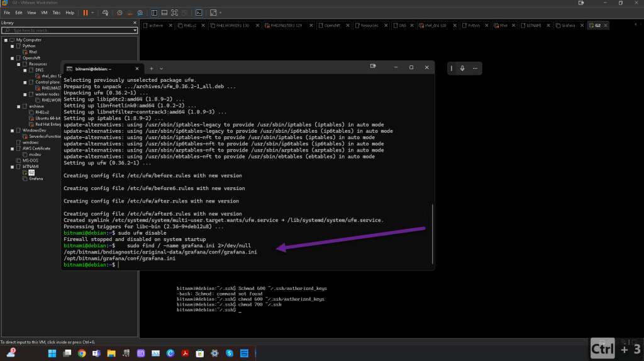Collapse the Openshift folder node
Viewport: 644px width, 361px height.
pyautogui.click(x=13, y=58)
